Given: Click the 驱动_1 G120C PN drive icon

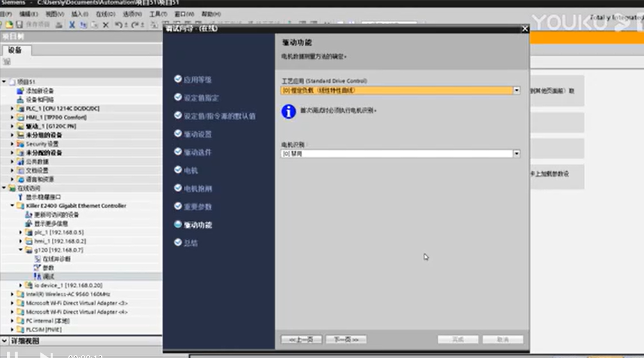Looking at the screenshot, I should [x=20, y=126].
